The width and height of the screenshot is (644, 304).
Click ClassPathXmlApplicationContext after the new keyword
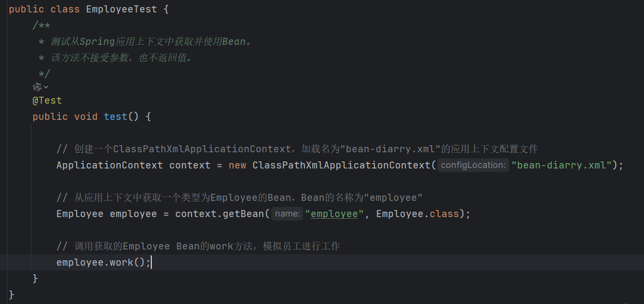tap(341, 165)
